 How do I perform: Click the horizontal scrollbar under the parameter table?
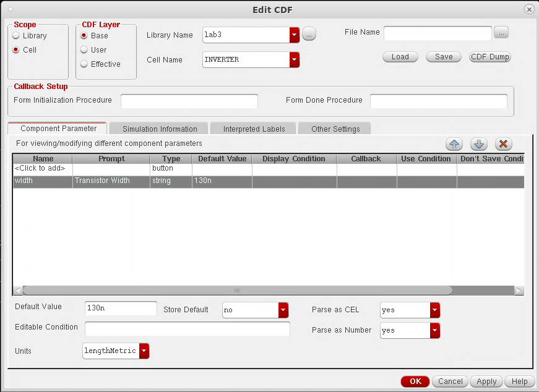[x=237, y=291]
